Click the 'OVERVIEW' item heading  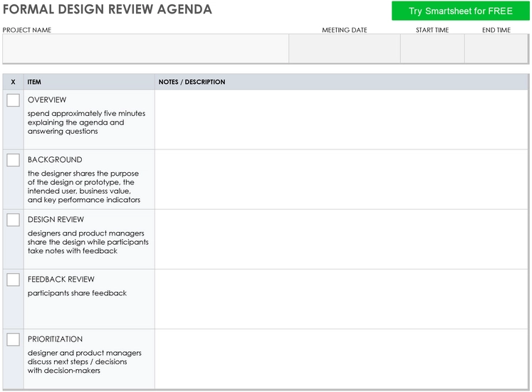47,100
